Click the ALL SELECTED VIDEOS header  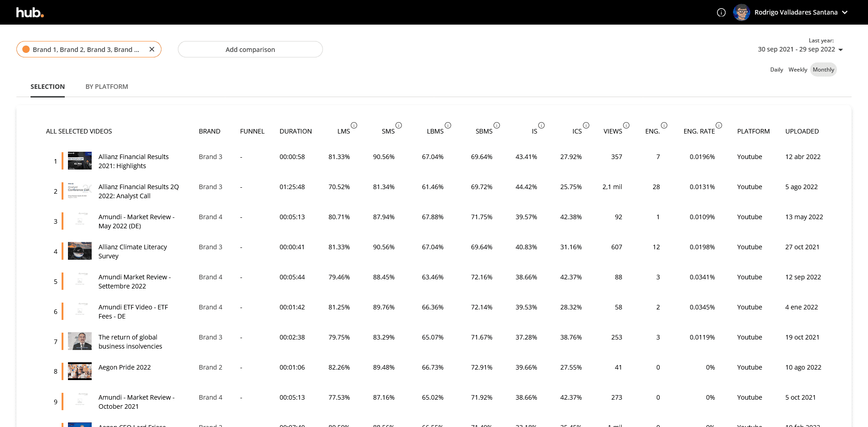coord(79,131)
